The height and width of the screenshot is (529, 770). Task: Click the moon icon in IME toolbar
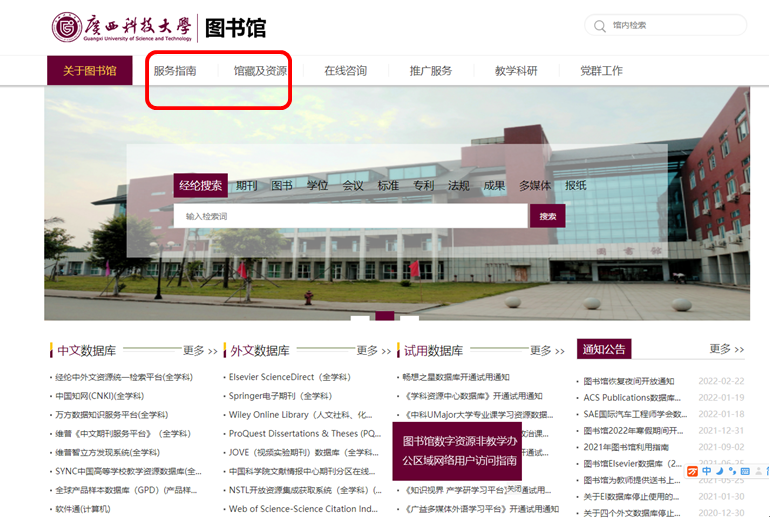tap(719, 471)
